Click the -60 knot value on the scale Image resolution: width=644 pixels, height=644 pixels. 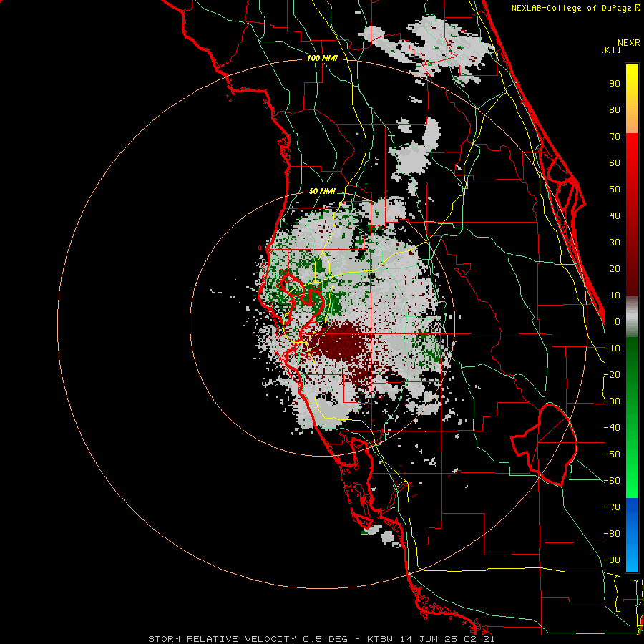[x=612, y=481]
